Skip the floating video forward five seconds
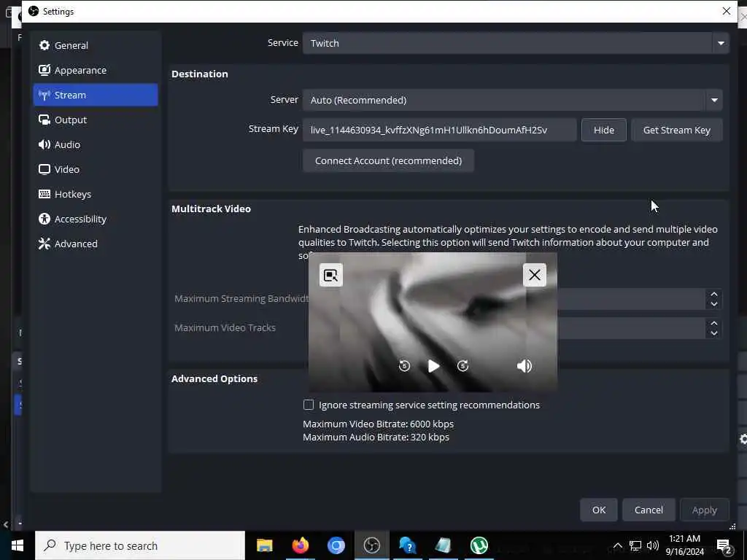Screen dimensions: 747x560 tap(462, 366)
